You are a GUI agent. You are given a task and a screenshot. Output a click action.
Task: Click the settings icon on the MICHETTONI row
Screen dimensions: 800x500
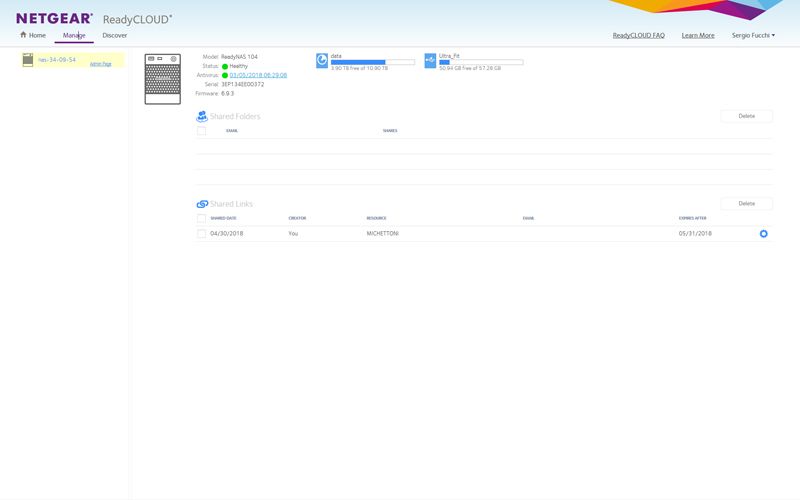pos(764,234)
